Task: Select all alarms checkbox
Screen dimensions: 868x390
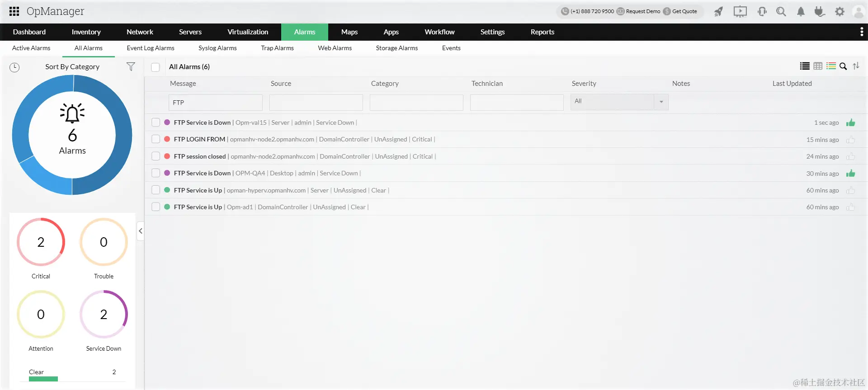Action: click(x=156, y=67)
